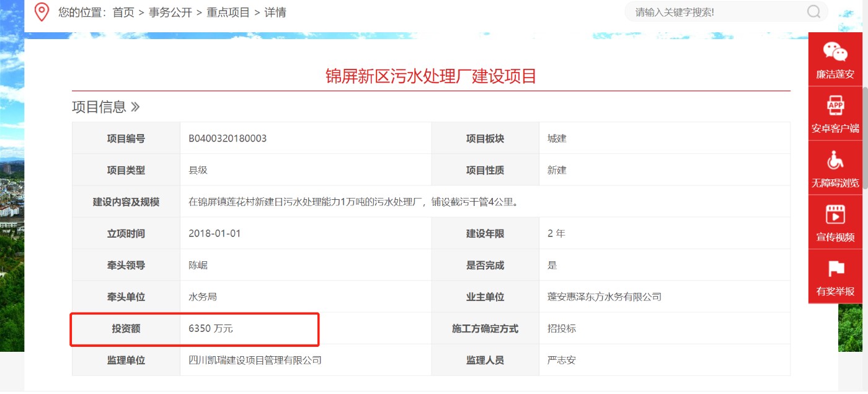Screen dimensions: 868x394
Task: Open 事务公开 breadcrumb link
Action: (170, 12)
